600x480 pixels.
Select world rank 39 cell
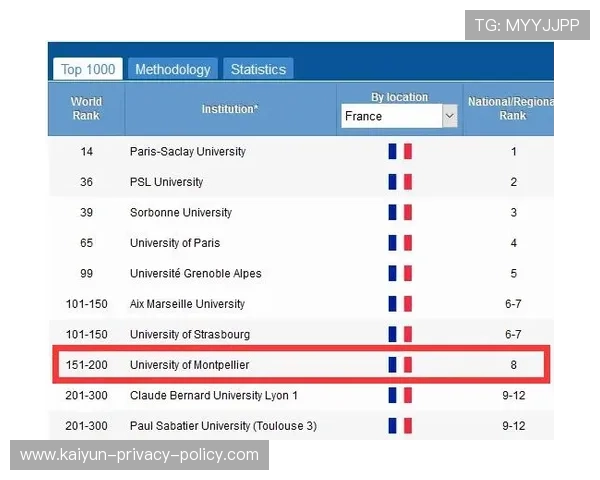click(86, 212)
